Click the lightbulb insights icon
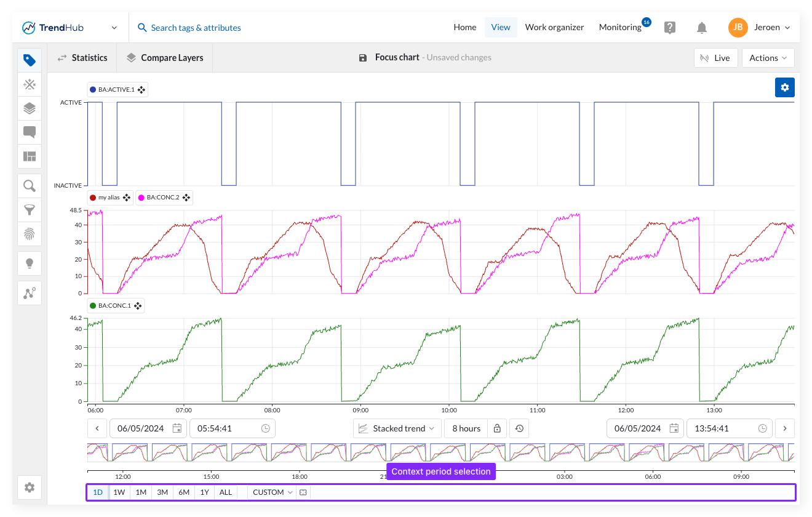The image size is (812, 517). click(30, 263)
